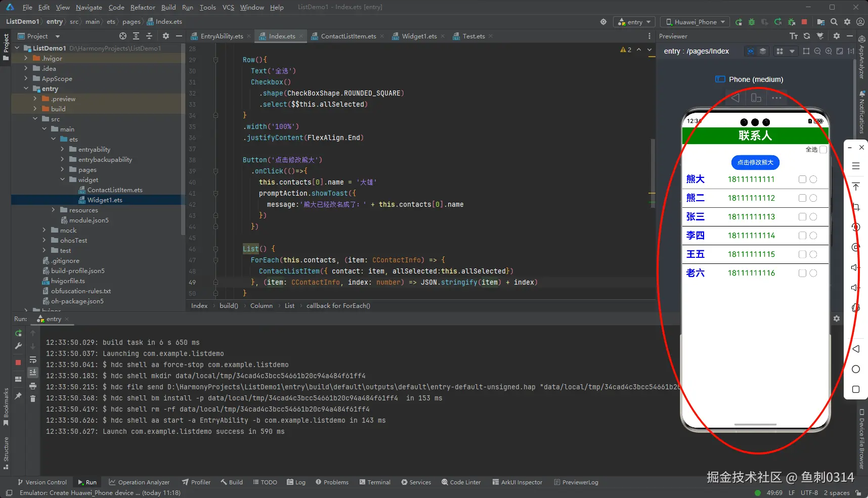Image resolution: width=868 pixels, height=498 pixels.
Task: Expand the resources folder in project tree
Action: click(x=54, y=210)
